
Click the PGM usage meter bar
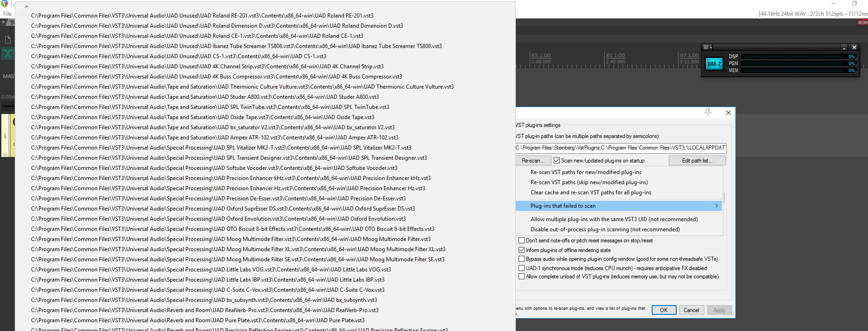click(x=799, y=64)
